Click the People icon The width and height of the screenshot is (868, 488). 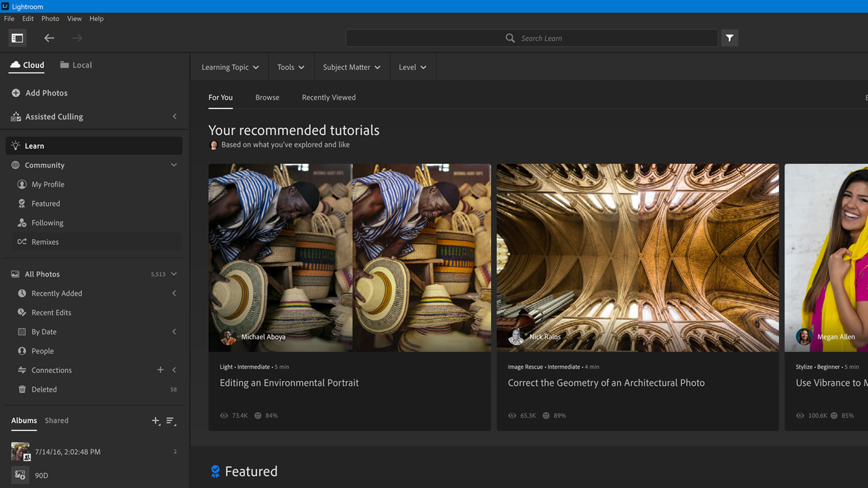[x=22, y=351]
